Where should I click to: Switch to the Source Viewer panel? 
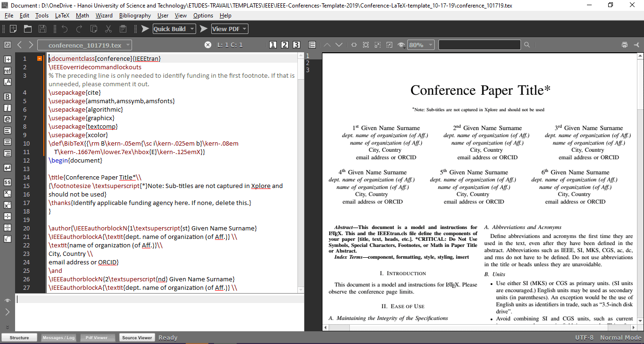[137, 337]
